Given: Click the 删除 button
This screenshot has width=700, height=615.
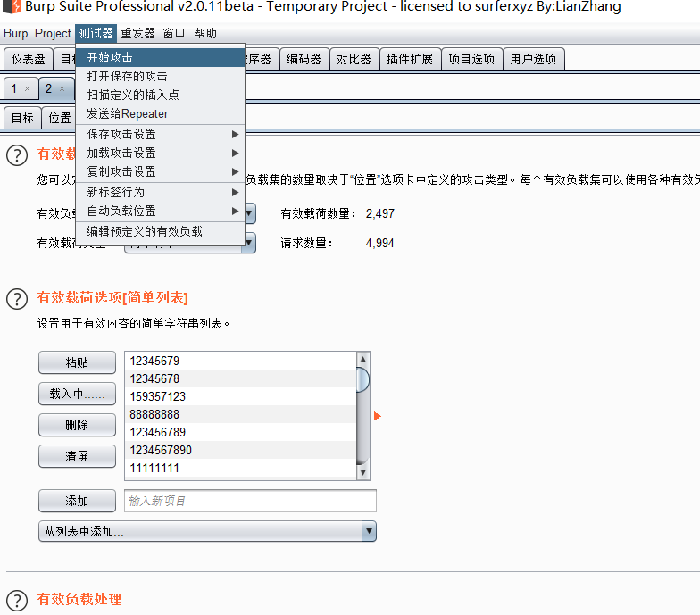Looking at the screenshot, I should [x=77, y=425].
